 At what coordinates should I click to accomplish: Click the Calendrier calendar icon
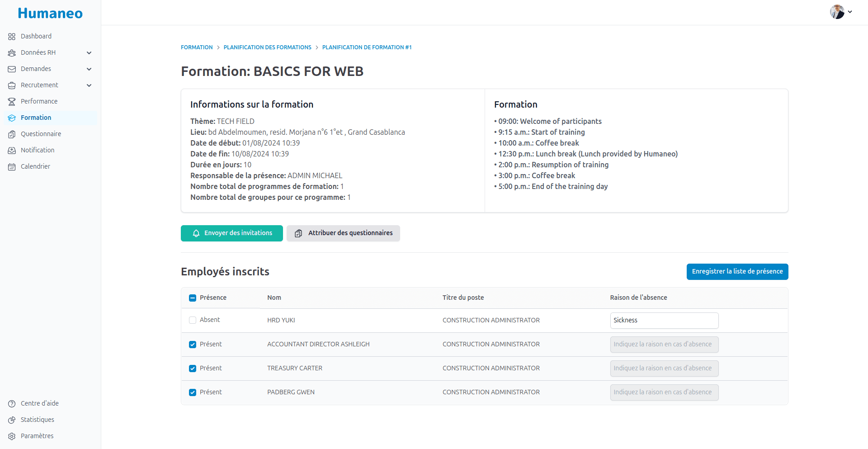(x=12, y=167)
